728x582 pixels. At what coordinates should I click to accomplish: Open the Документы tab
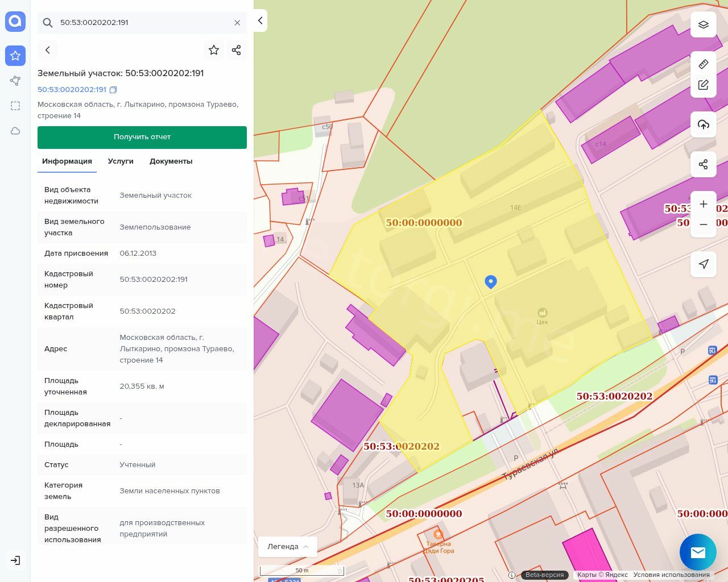click(171, 161)
